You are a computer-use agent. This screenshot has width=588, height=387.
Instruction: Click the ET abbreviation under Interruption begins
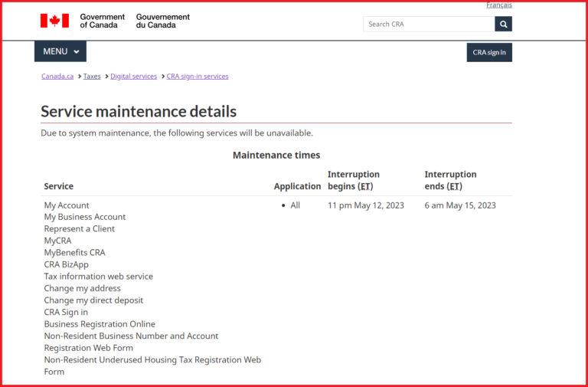point(365,186)
